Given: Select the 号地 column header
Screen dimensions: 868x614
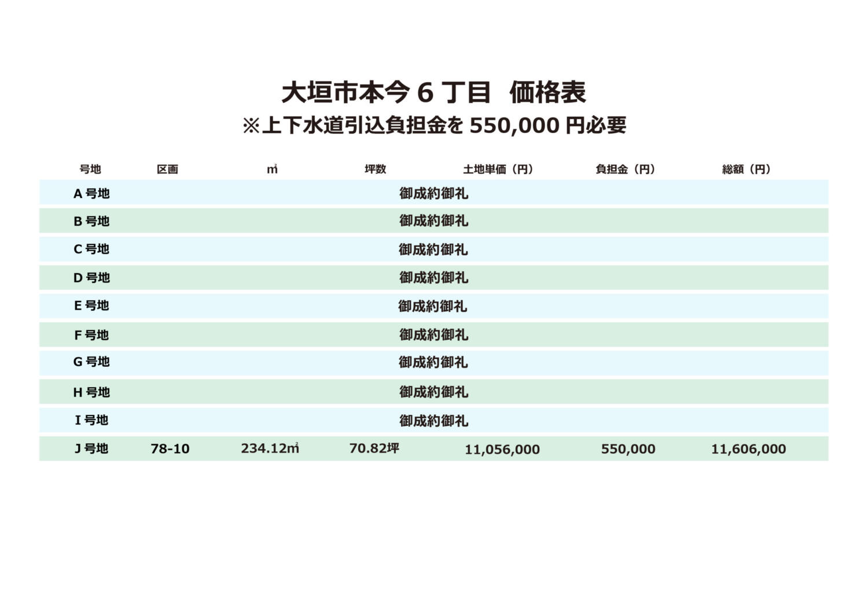Looking at the screenshot, I should pos(90,169).
